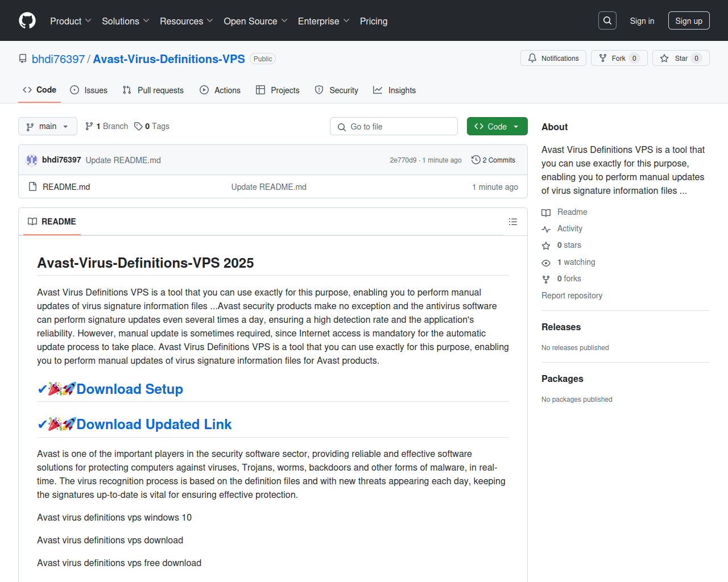This screenshot has height=582, width=728.
Task: Expand the Solutions menu
Action: tap(125, 21)
